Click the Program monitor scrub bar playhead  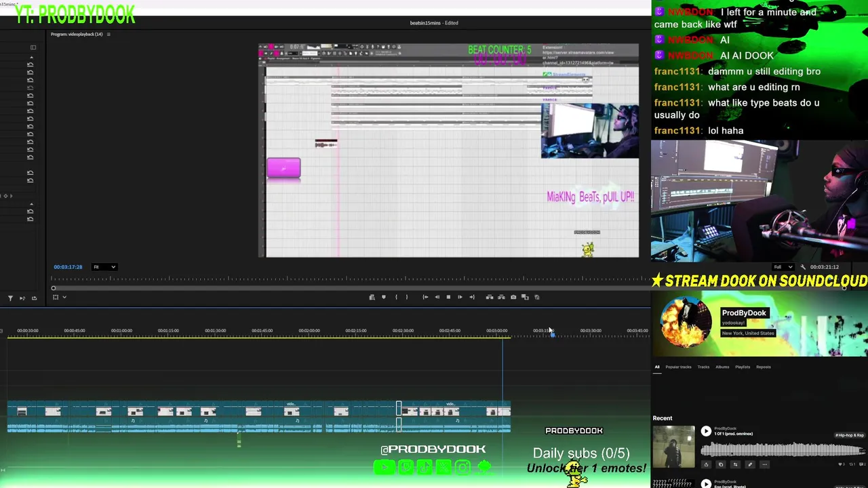tap(54, 288)
